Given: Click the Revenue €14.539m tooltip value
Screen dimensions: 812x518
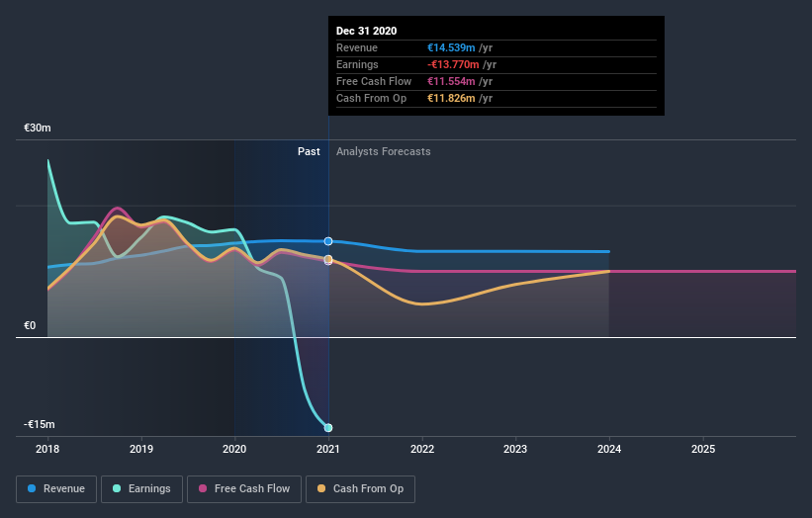Looking at the screenshot, I should [451, 47].
